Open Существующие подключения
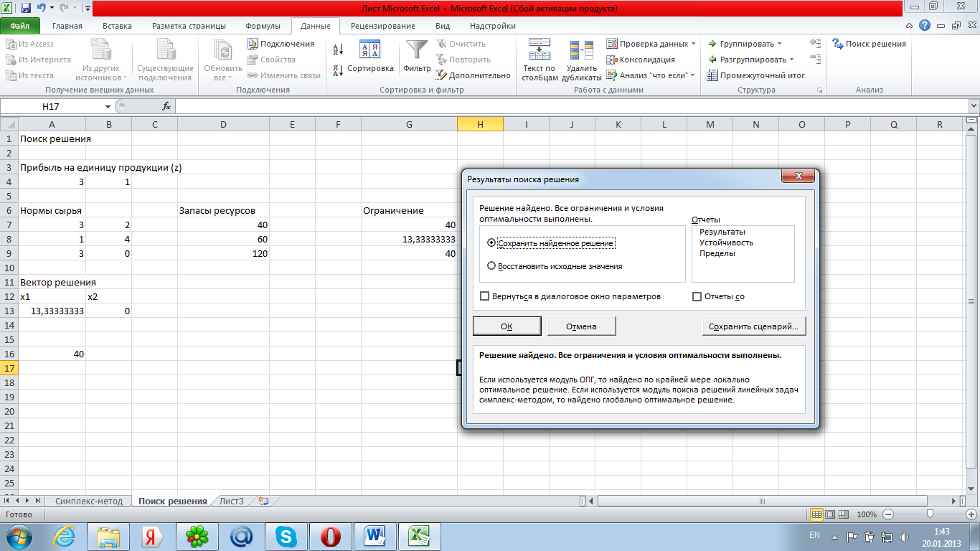The width and height of the screenshot is (980, 551). 166,60
